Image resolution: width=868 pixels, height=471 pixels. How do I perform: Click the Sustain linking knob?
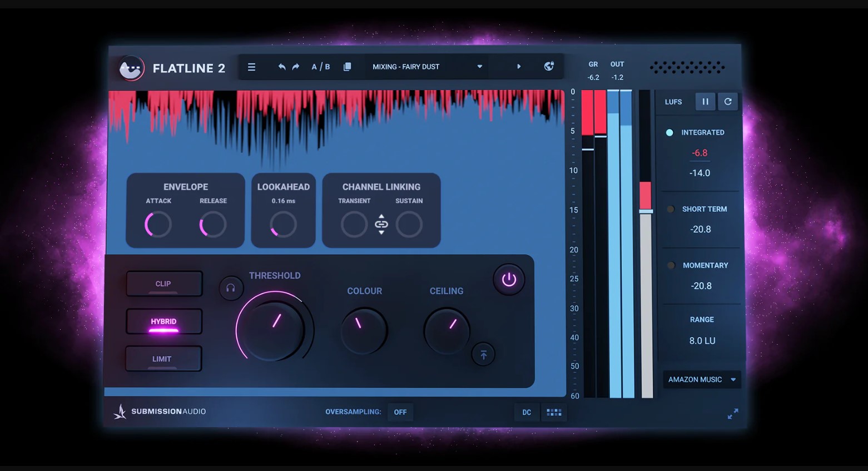point(409,225)
